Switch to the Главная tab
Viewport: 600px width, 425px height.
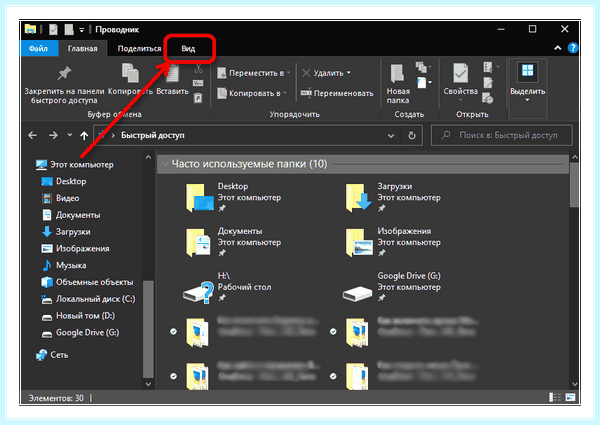click(x=82, y=49)
